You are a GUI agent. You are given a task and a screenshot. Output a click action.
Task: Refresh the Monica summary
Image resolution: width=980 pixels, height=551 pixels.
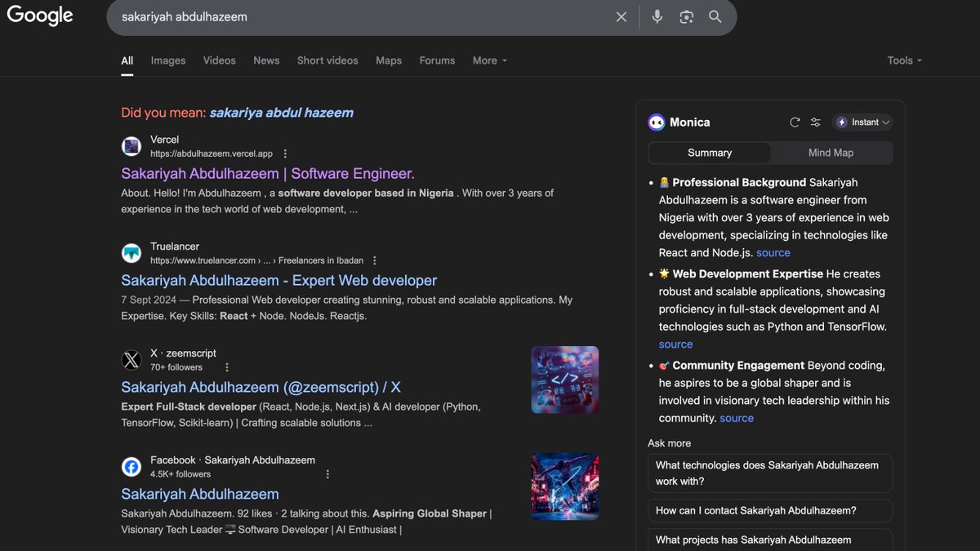tap(795, 122)
